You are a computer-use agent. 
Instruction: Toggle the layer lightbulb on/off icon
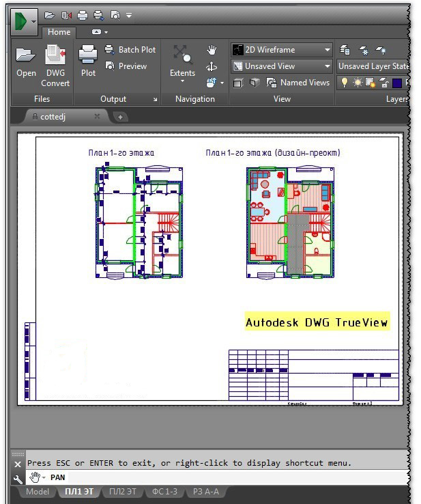(345, 83)
